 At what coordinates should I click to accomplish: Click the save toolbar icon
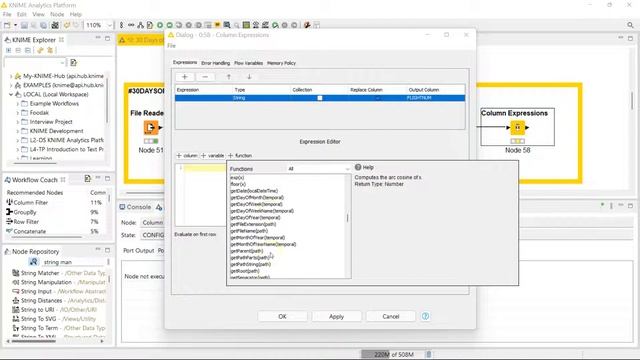[x=24, y=25]
